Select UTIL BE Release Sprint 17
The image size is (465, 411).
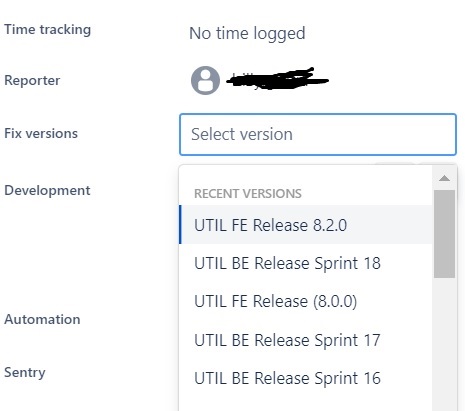point(306,340)
